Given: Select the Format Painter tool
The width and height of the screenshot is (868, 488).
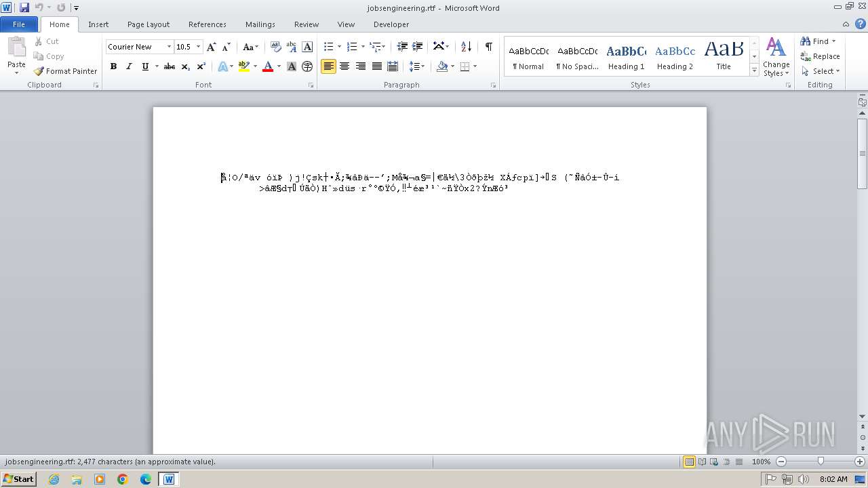Looking at the screenshot, I should pyautogui.click(x=65, y=71).
